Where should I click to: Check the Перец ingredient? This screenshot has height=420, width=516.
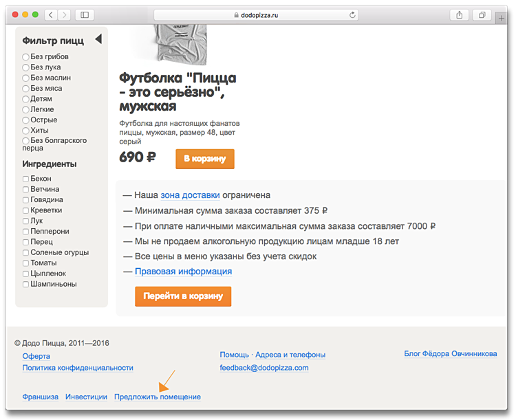coord(25,242)
